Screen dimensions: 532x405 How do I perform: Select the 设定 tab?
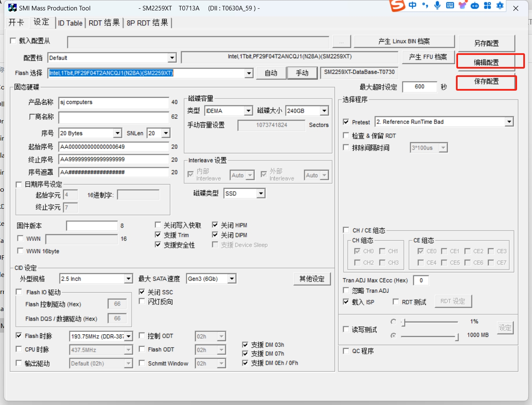point(42,22)
